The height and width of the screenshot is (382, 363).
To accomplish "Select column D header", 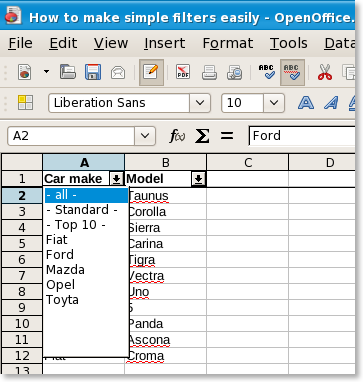I will point(322,162).
